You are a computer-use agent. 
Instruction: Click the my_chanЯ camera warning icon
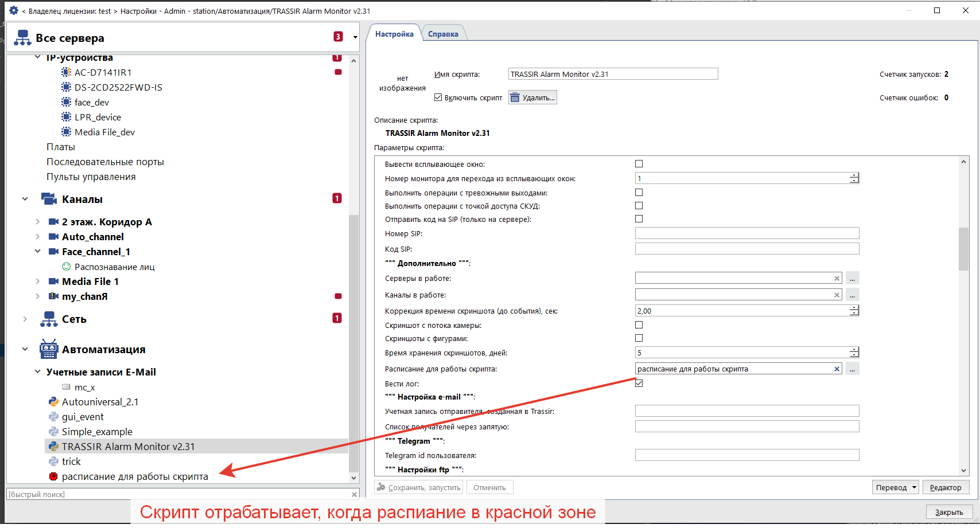[53, 296]
